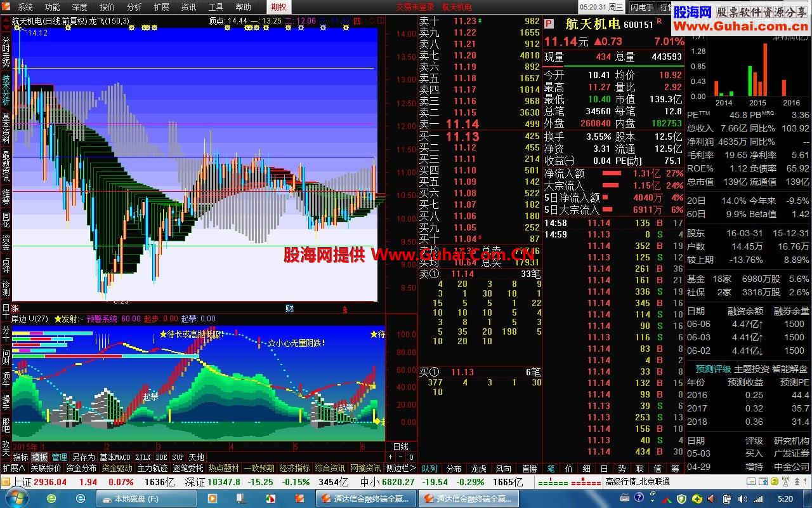This screenshot has height=508, width=812.
Task: Open the 主力轨迹 tab
Action: coord(153,468)
